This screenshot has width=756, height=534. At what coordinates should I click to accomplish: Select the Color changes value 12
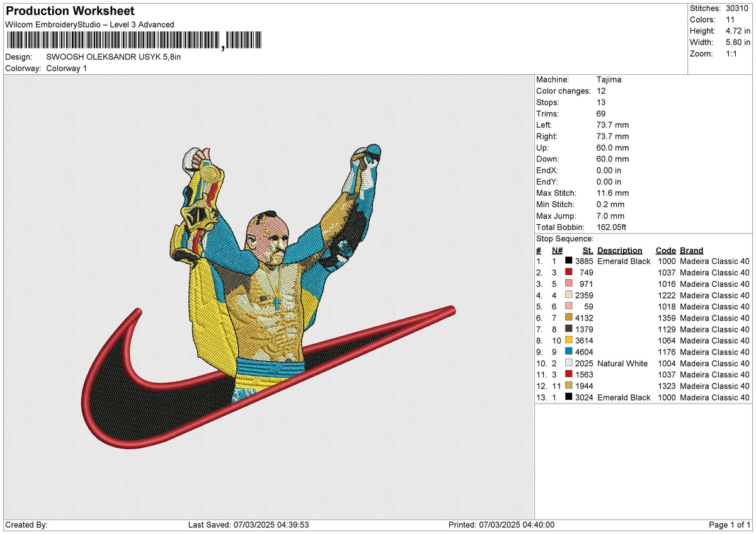pos(601,91)
